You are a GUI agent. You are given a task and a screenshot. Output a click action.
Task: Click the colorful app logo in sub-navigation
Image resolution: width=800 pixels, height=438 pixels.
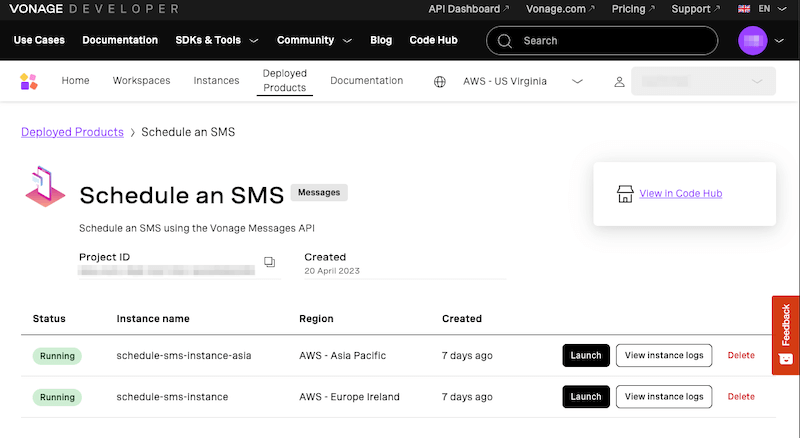[x=28, y=81]
